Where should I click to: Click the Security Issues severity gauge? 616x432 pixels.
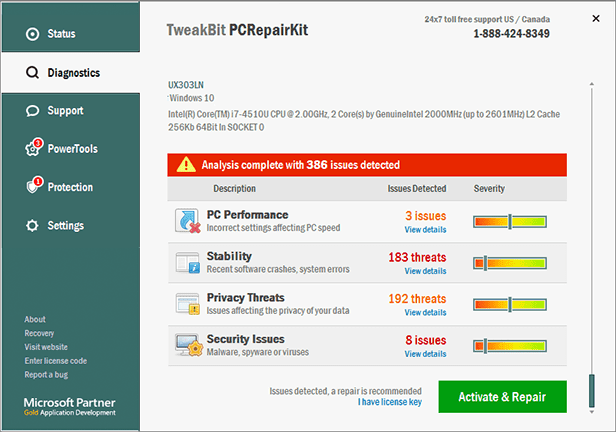point(510,346)
